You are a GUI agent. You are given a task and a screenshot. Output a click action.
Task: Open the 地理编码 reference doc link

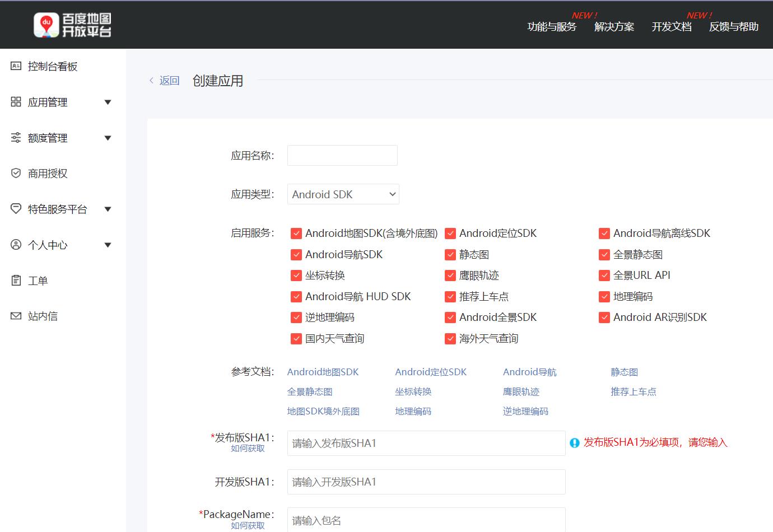[413, 411]
